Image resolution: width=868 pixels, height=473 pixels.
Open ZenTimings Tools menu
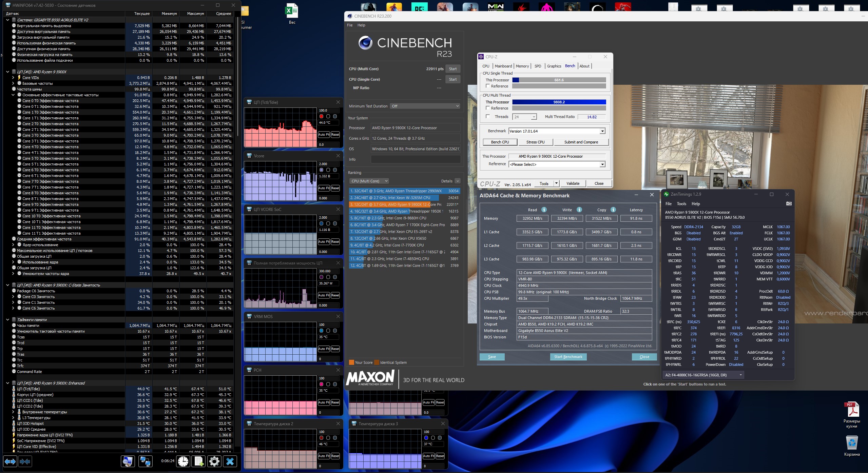click(x=681, y=204)
